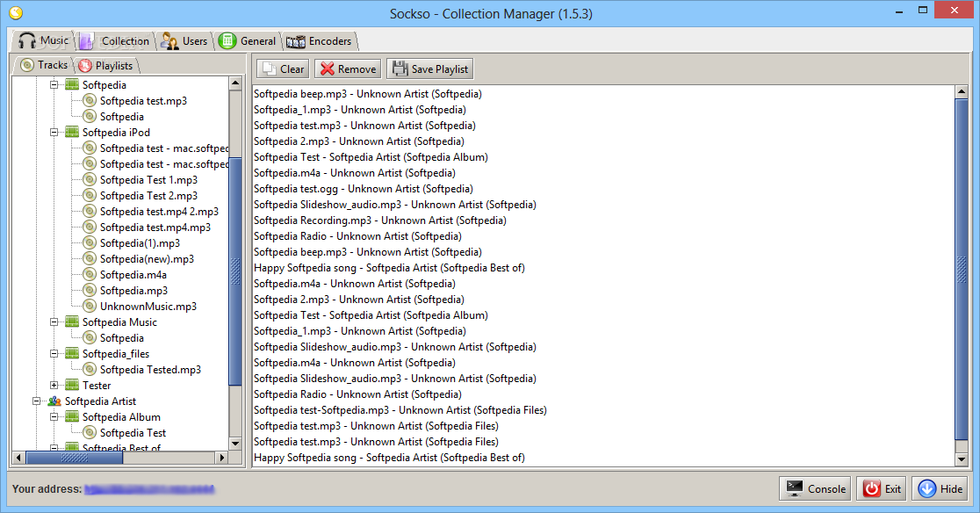Collapse the Softpedia iPod album node
Viewport: 980px width, 513px height.
pyautogui.click(x=54, y=133)
